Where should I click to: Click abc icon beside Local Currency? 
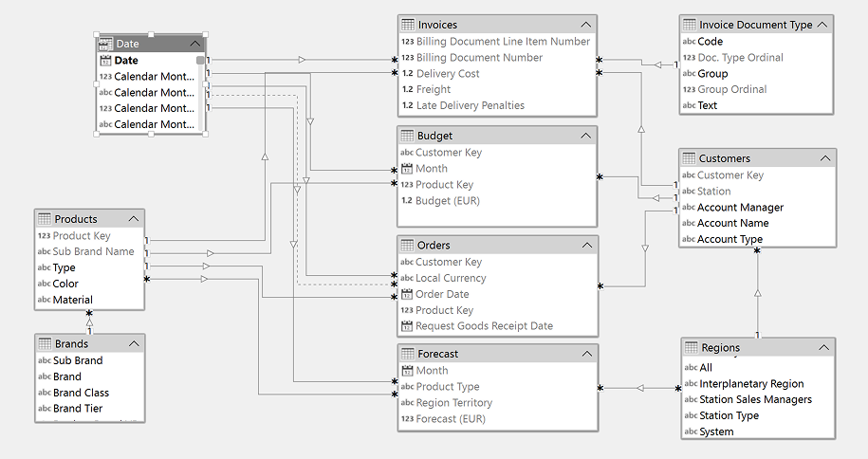click(x=407, y=278)
